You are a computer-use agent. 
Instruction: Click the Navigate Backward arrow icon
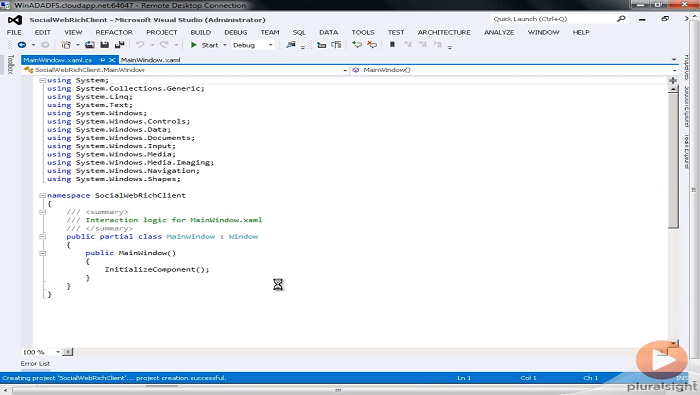coord(21,45)
